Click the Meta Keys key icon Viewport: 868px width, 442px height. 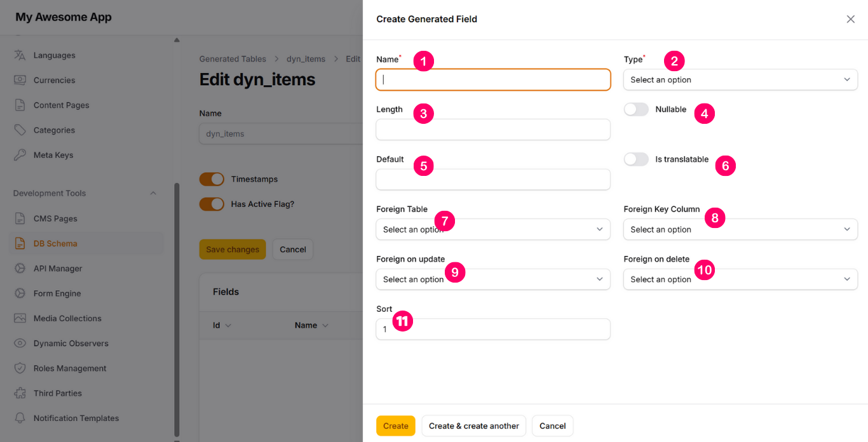pyautogui.click(x=20, y=155)
